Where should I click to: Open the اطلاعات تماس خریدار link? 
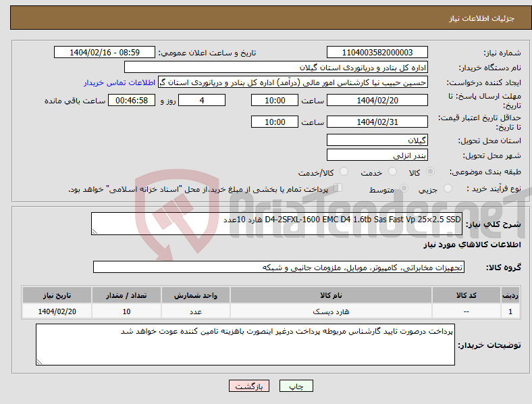pyautogui.click(x=119, y=82)
